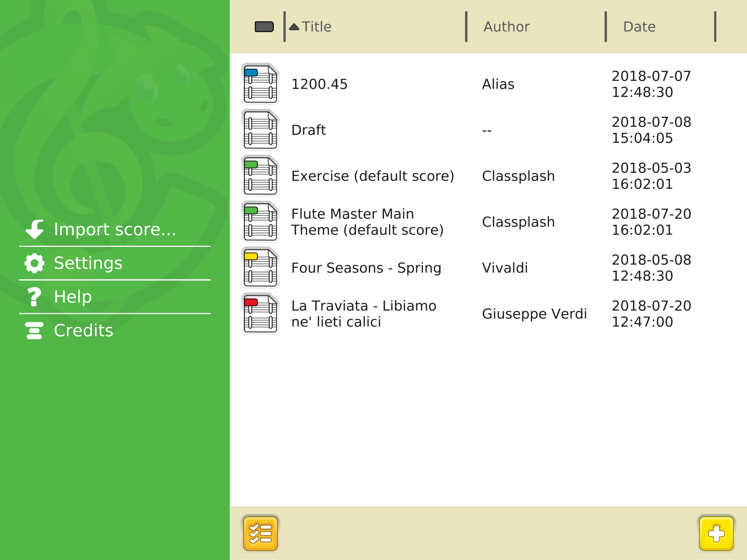The image size is (747, 560).
Task: Click the Import score arrow icon
Action: (x=35, y=229)
